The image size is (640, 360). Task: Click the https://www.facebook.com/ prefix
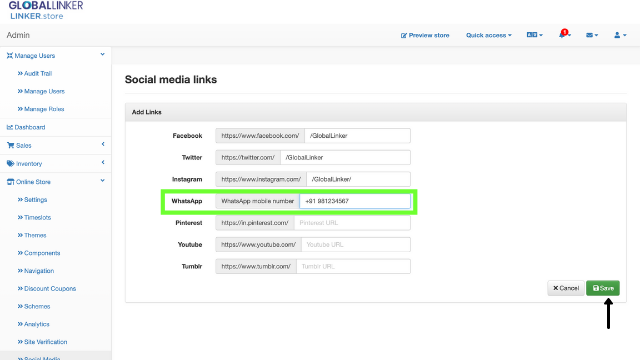[260, 136]
